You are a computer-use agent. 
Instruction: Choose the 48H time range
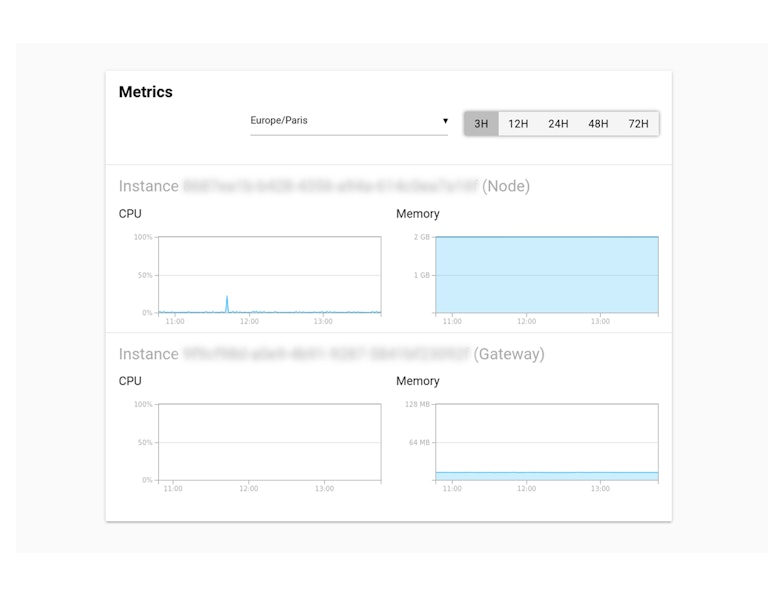click(598, 124)
